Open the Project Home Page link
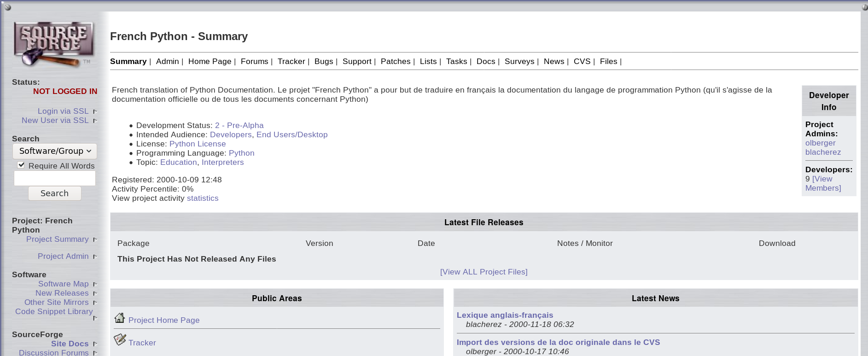The image size is (868, 356). coord(164,320)
